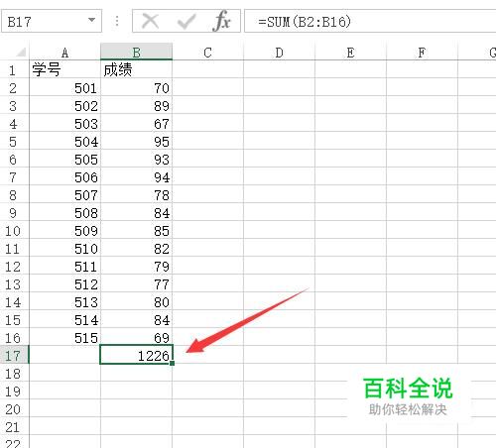Click cell containing 501

(x=64, y=88)
